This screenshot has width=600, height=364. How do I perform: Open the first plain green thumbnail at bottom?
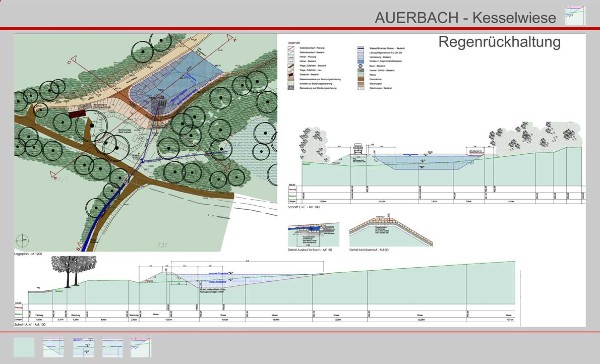pos(24,347)
